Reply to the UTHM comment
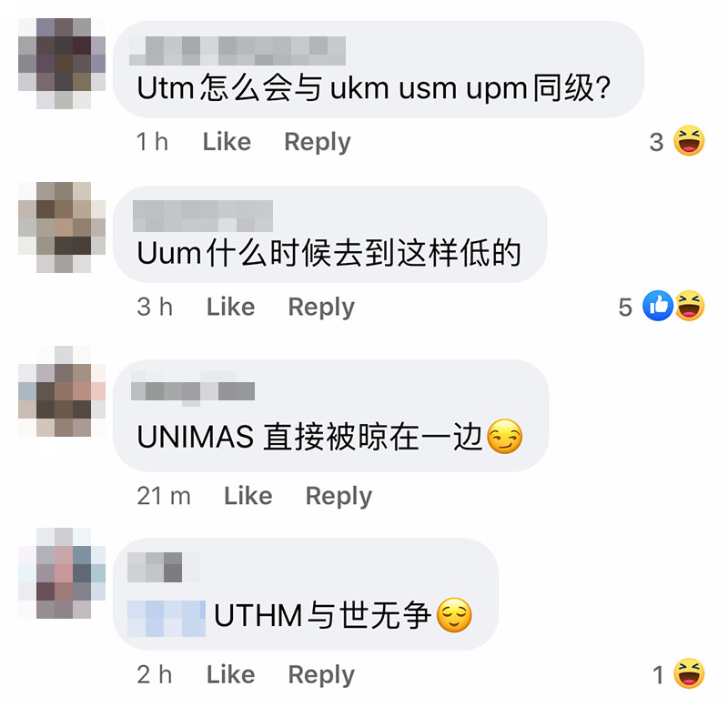Image resolution: width=728 pixels, height=707 pixels. (x=321, y=675)
